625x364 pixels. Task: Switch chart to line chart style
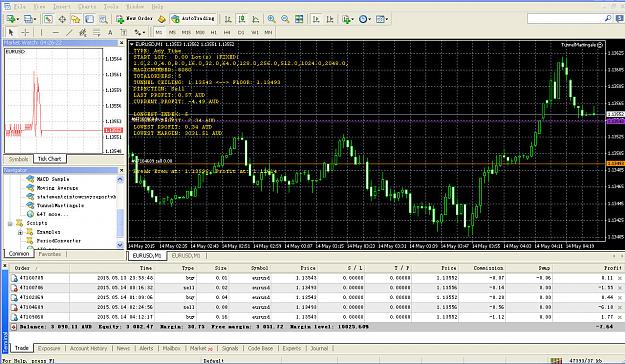(256, 19)
